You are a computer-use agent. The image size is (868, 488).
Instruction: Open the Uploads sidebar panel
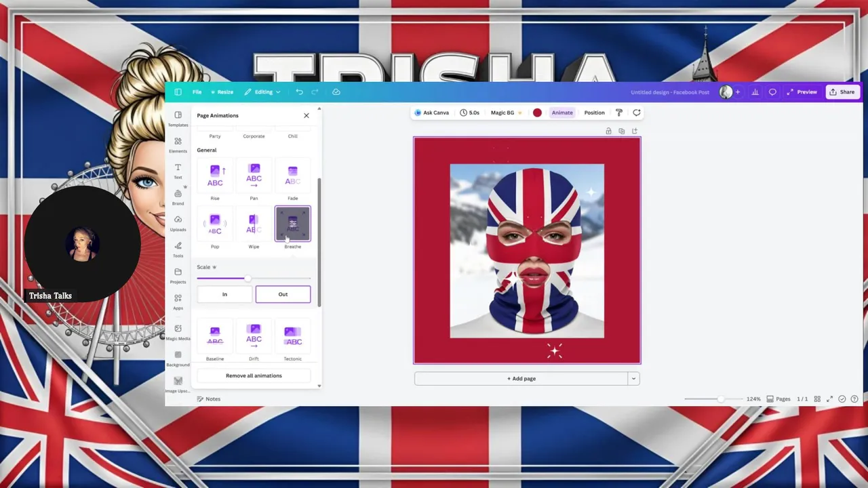coord(178,223)
